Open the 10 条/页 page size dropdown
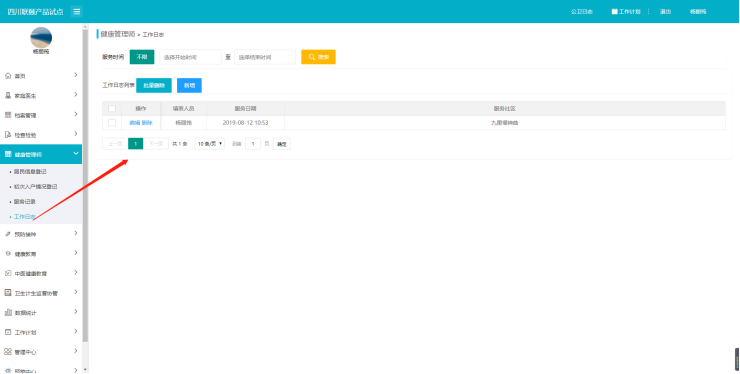 (210, 144)
